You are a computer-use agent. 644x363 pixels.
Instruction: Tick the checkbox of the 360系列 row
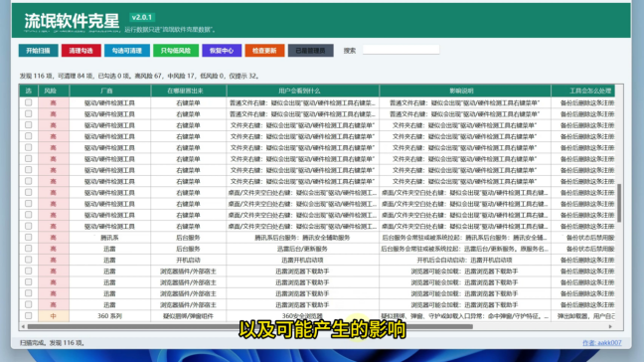tap(29, 315)
